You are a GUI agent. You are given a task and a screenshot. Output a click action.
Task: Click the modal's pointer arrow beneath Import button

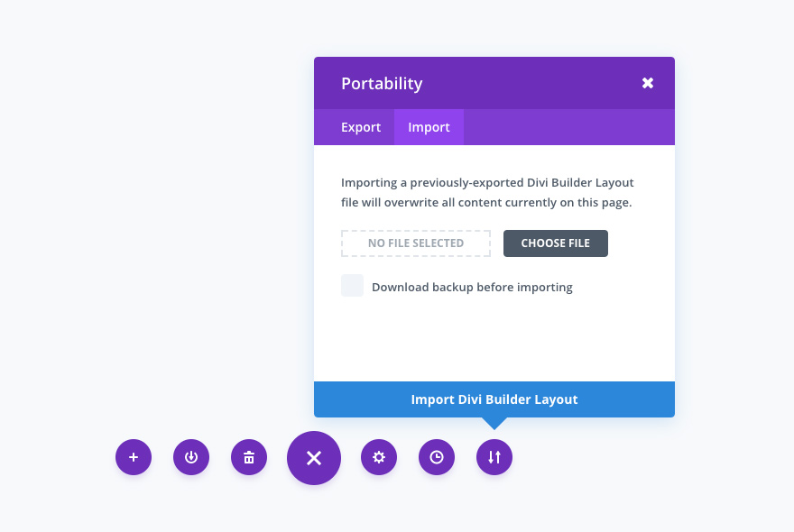pyautogui.click(x=494, y=423)
